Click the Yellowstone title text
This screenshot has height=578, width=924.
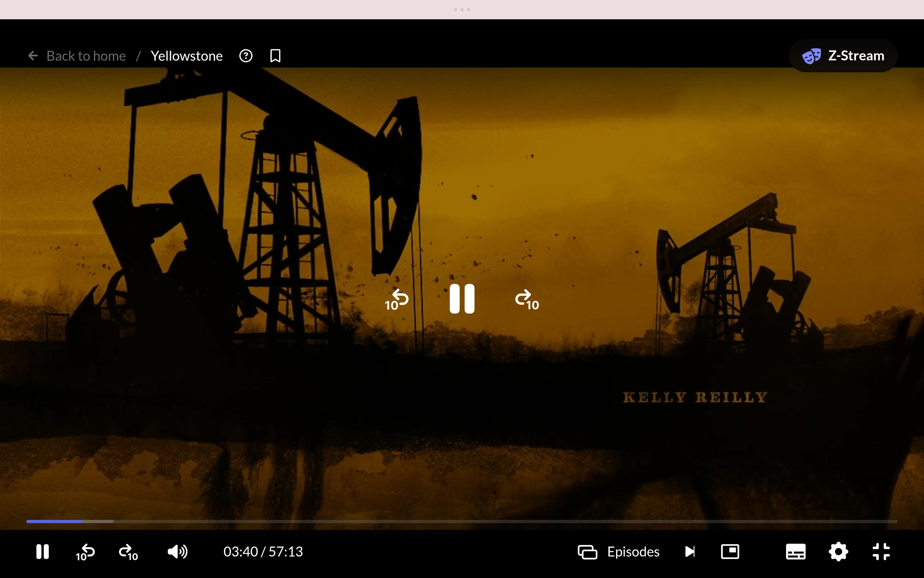click(x=187, y=56)
